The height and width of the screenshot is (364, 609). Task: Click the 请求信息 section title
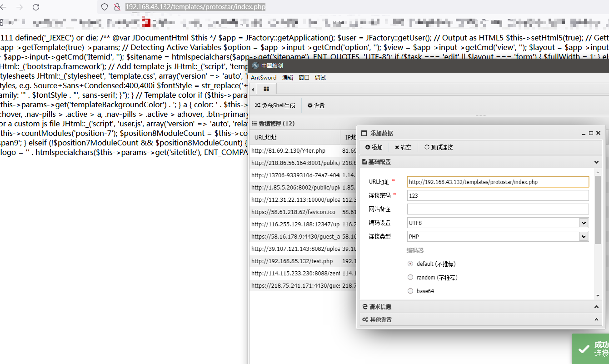pos(380,307)
